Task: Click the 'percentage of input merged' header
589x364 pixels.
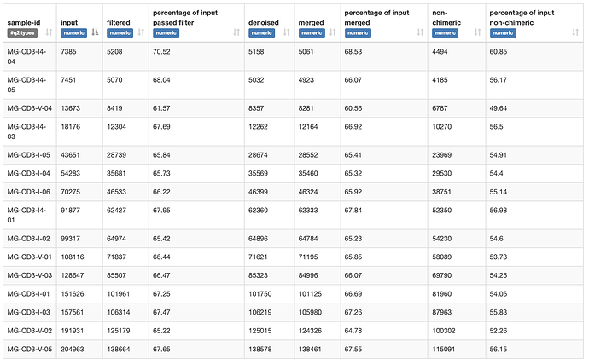Action: click(376, 17)
